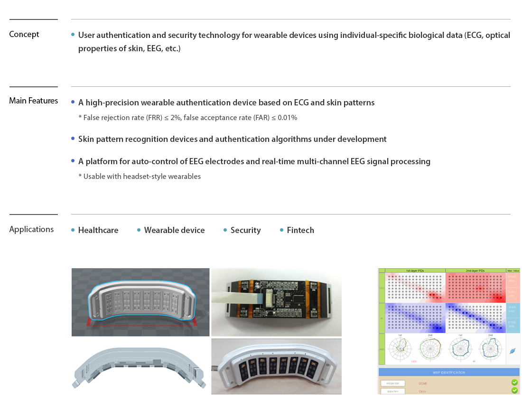Click the Healthcare application item
This screenshot has width=522, height=420.
pyautogui.click(x=98, y=230)
